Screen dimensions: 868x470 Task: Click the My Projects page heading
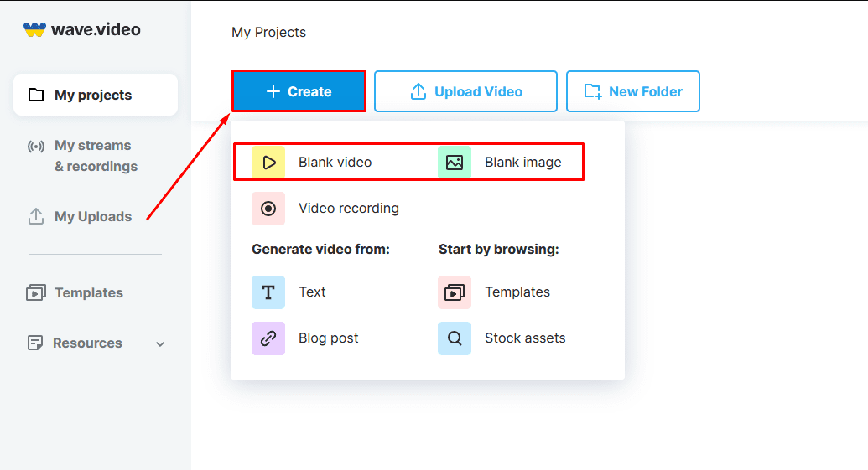point(268,32)
